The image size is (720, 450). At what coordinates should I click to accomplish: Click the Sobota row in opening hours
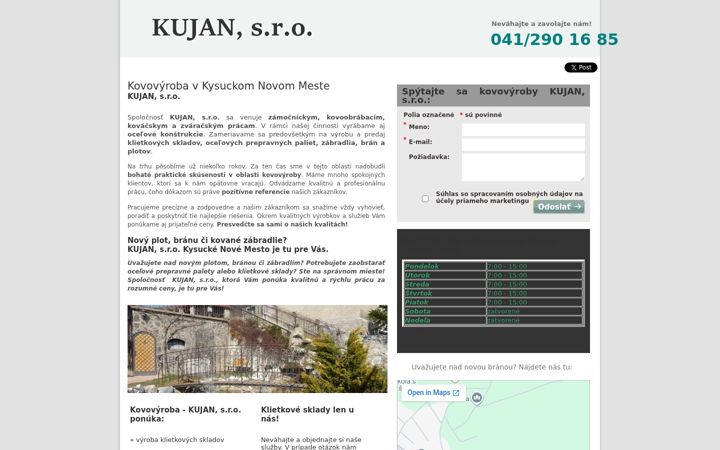point(493,311)
